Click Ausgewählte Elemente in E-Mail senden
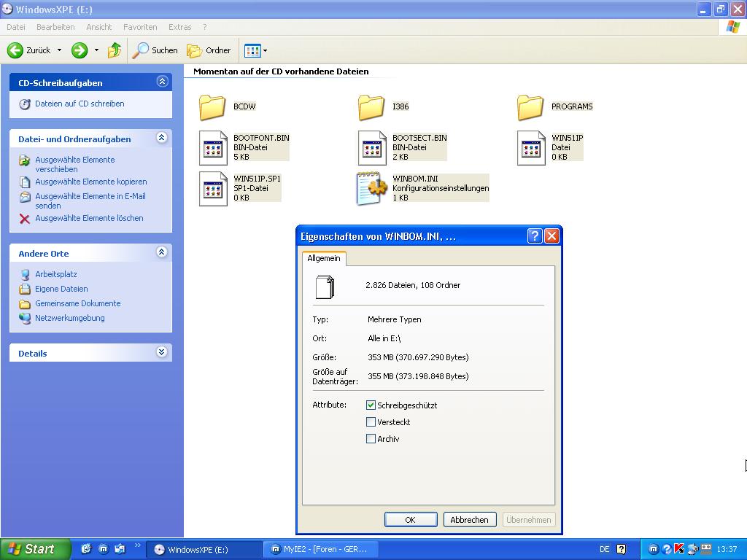The image size is (747, 560). [x=90, y=201]
